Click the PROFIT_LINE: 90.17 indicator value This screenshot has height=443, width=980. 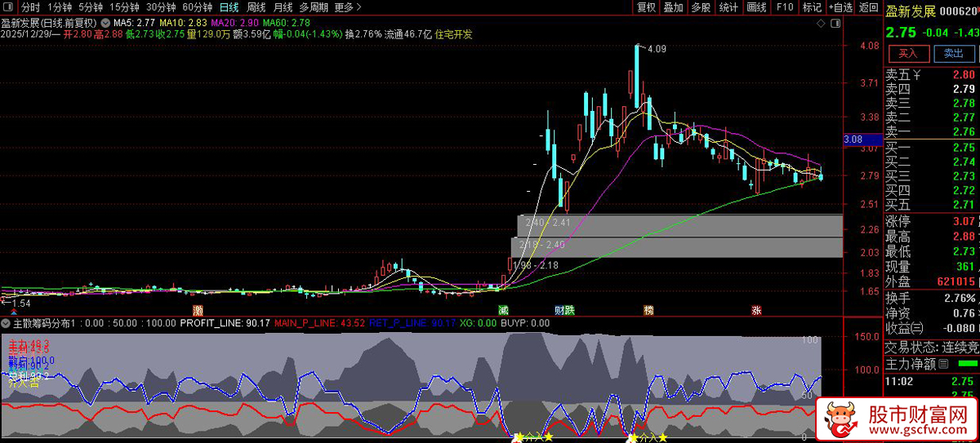pyautogui.click(x=225, y=323)
